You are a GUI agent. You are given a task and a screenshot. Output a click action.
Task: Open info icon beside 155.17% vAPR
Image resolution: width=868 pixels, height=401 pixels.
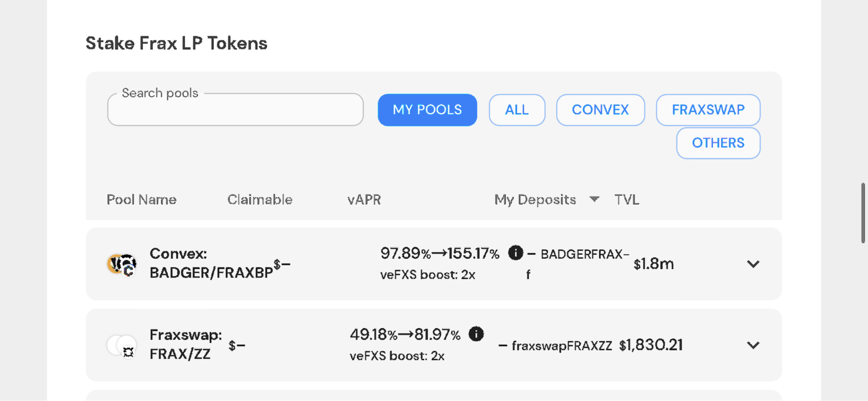click(516, 253)
